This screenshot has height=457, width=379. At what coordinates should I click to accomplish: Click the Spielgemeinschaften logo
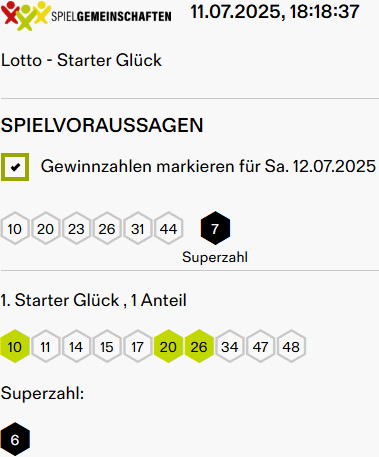coord(86,16)
